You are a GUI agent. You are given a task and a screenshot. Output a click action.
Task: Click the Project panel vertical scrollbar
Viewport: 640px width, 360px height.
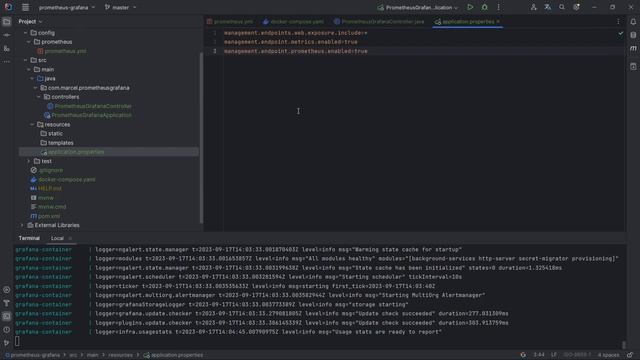(201, 138)
